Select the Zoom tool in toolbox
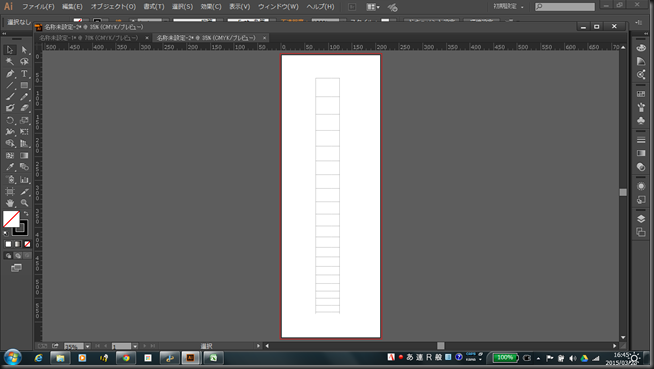The image size is (654, 369). coord(24,203)
